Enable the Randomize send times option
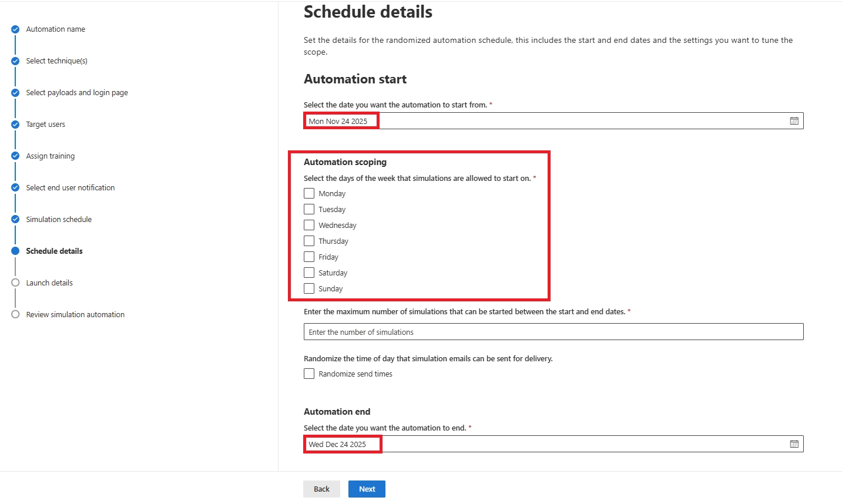The width and height of the screenshot is (842, 504). click(x=309, y=373)
